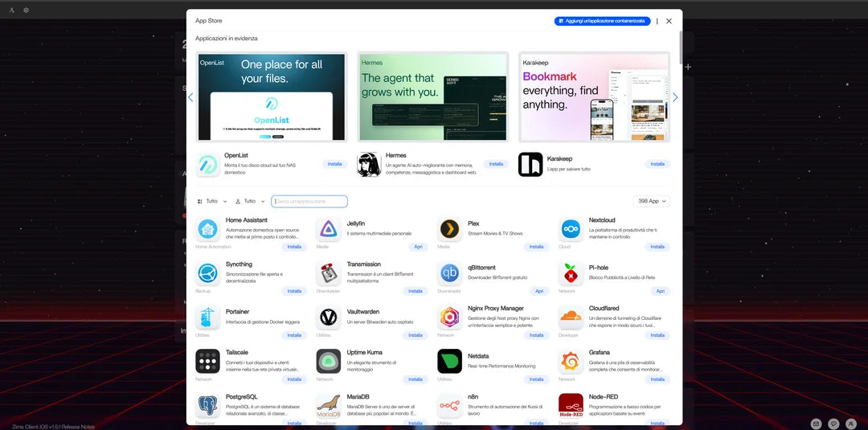Install Uptime Kuma
Viewport: 868px width, 430px height.
[x=416, y=379]
